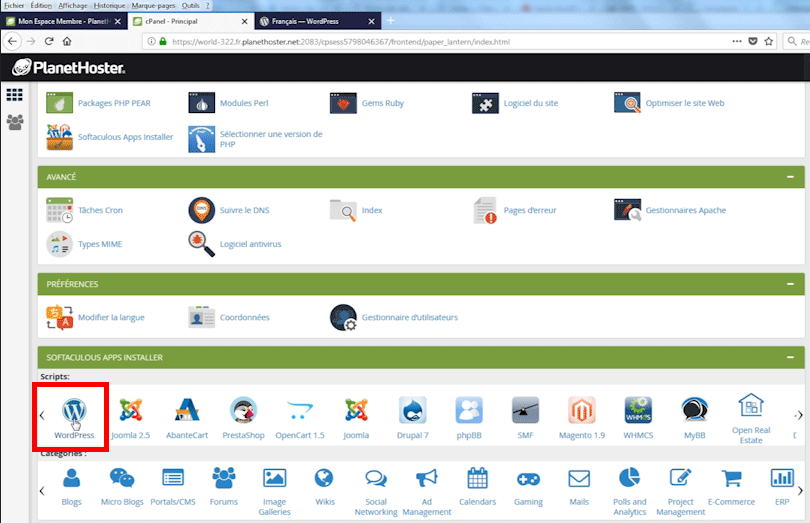This screenshot has height=523, width=810.
Task: Open Logiciel antivirus link
Action: click(251, 244)
